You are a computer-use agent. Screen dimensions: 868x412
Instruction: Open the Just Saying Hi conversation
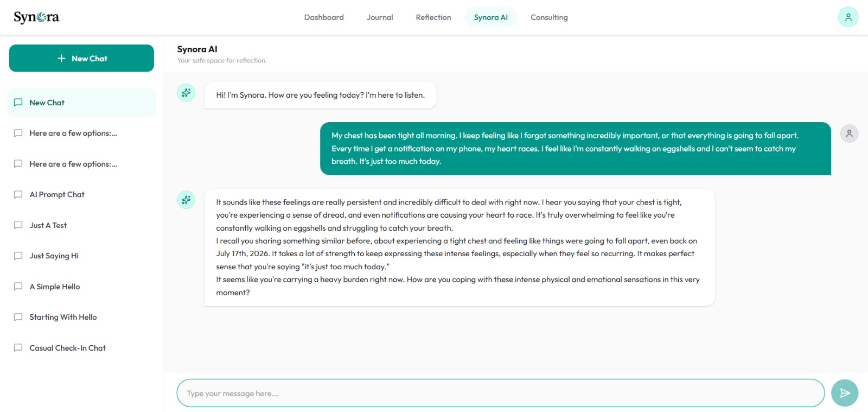81,256
